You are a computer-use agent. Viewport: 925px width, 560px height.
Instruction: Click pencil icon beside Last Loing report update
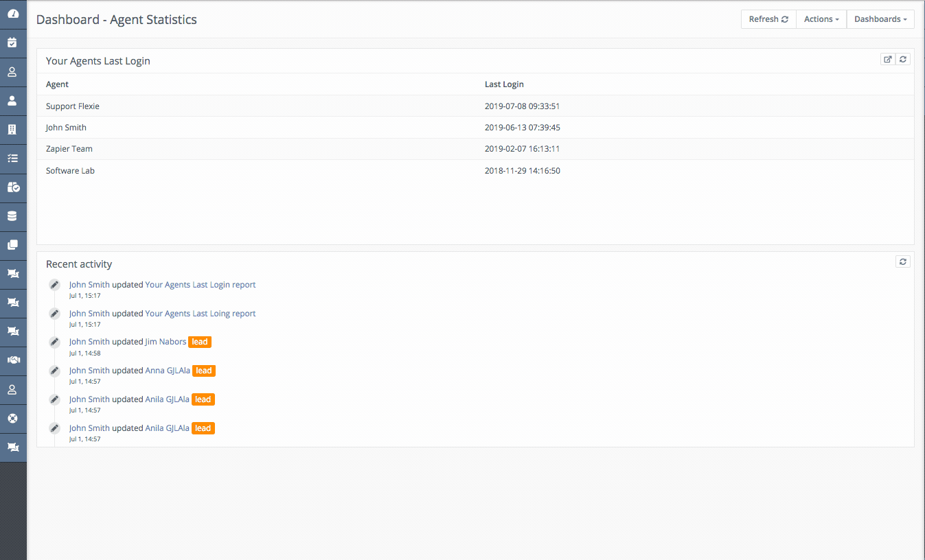click(x=54, y=314)
